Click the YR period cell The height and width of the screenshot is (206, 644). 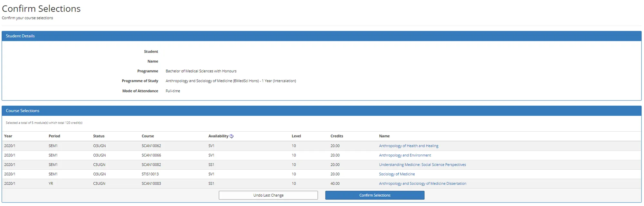51,183
